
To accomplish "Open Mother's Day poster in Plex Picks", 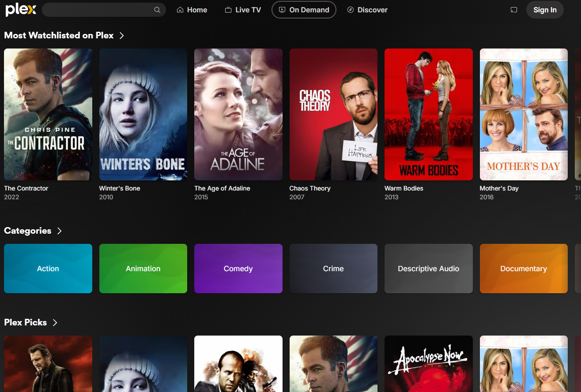I will [x=524, y=364].
